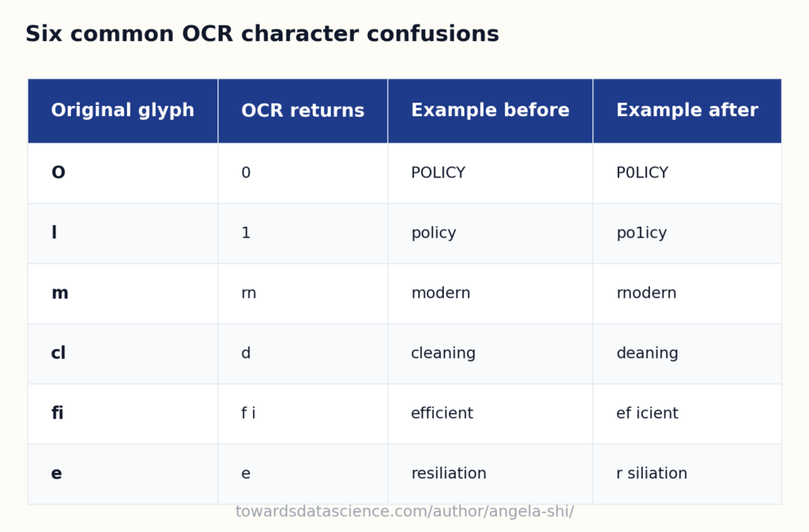Click the 'Original glyph' column header
The height and width of the screenshot is (532, 809).
pyautogui.click(x=122, y=111)
